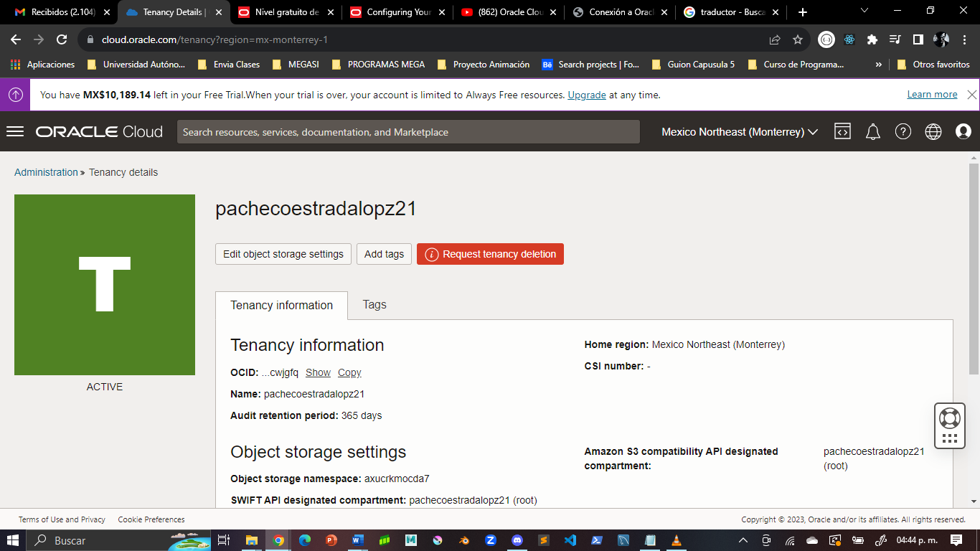Viewport: 980px width, 551px height.
Task: Open Terms of Use and Privacy link
Action: pos(62,519)
